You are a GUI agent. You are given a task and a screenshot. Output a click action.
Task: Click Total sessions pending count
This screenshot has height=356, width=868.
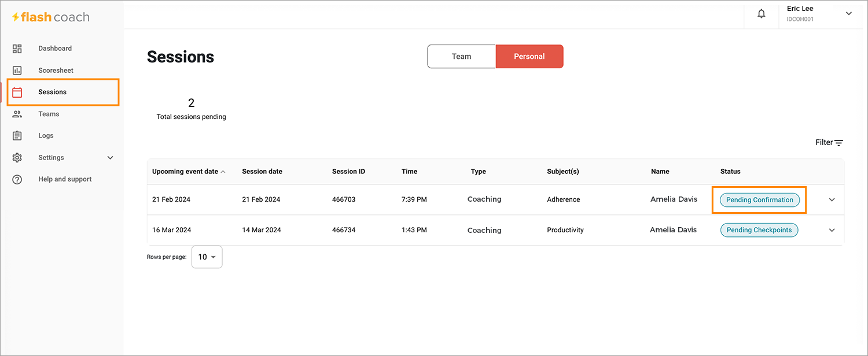[x=192, y=103]
